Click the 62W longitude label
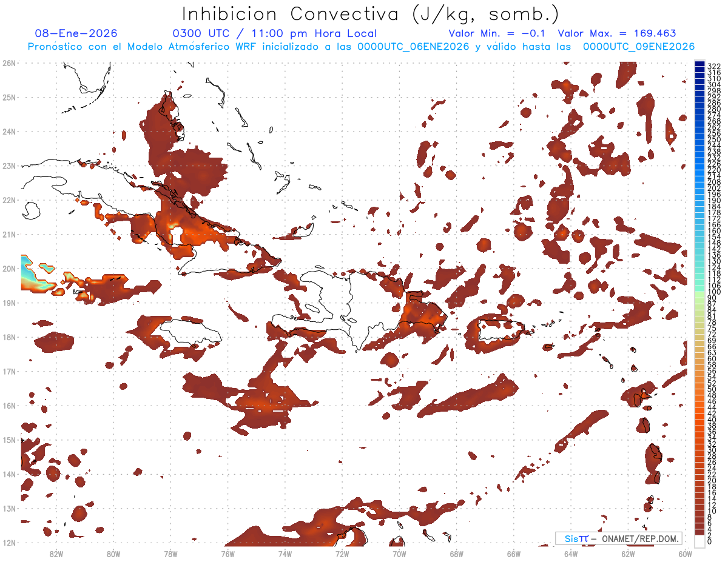This screenshot has height=562, width=728. pos(629,554)
